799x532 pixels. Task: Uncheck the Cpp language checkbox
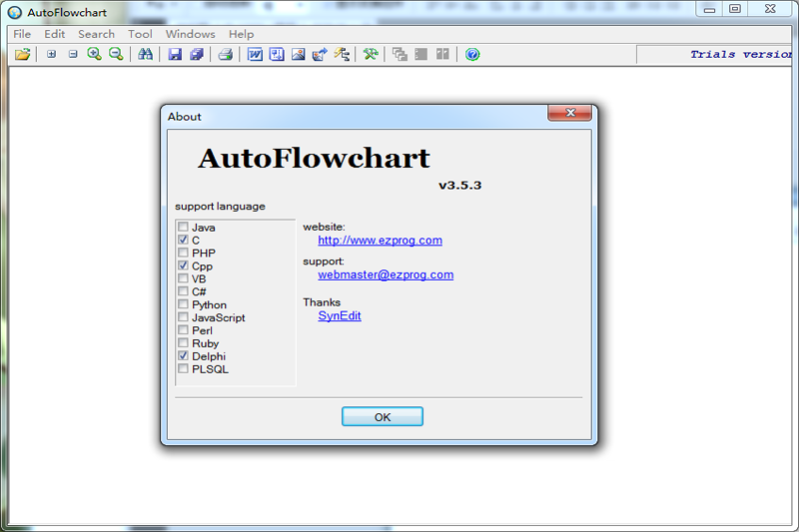coord(183,266)
